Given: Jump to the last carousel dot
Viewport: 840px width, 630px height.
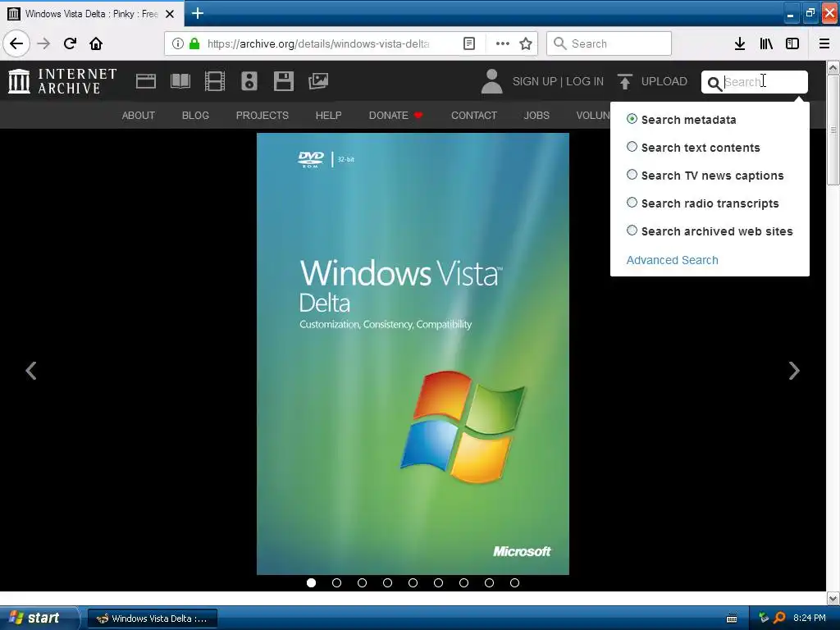Looking at the screenshot, I should pyautogui.click(x=515, y=583).
